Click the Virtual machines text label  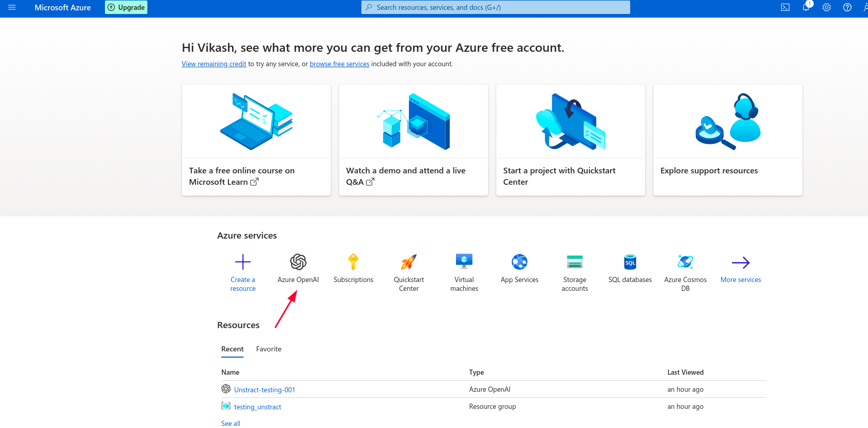[464, 284]
